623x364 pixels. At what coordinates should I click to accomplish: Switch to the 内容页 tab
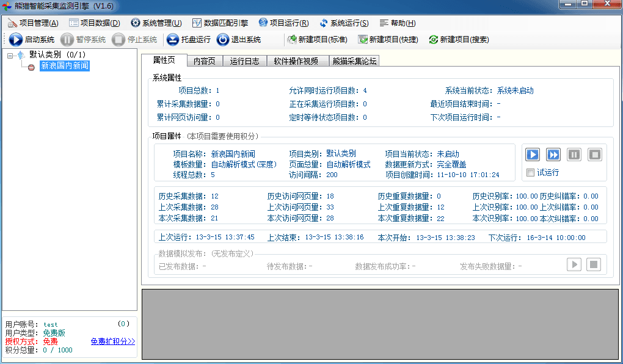coord(204,61)
